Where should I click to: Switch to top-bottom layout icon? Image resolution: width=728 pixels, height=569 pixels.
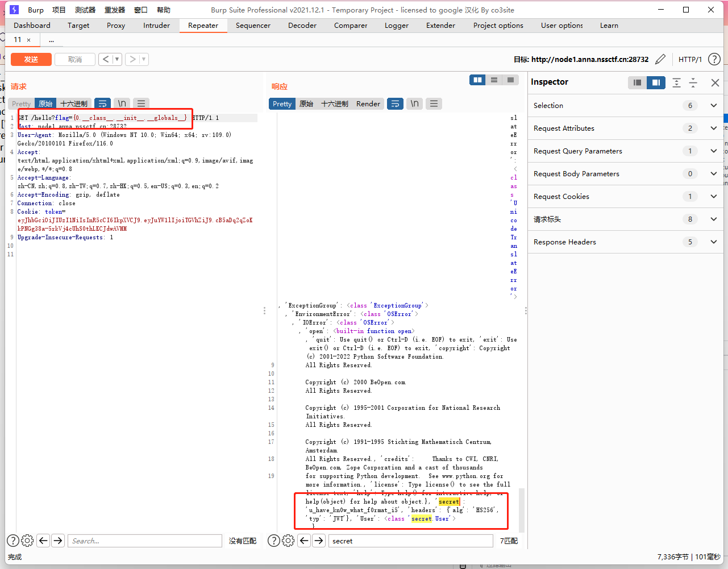pos(494,80)
